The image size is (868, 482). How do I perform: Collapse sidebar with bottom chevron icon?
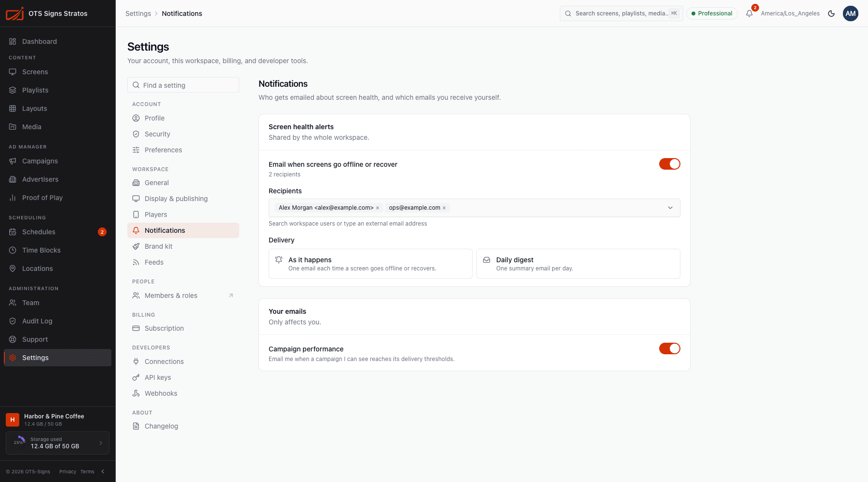(103, 471)
